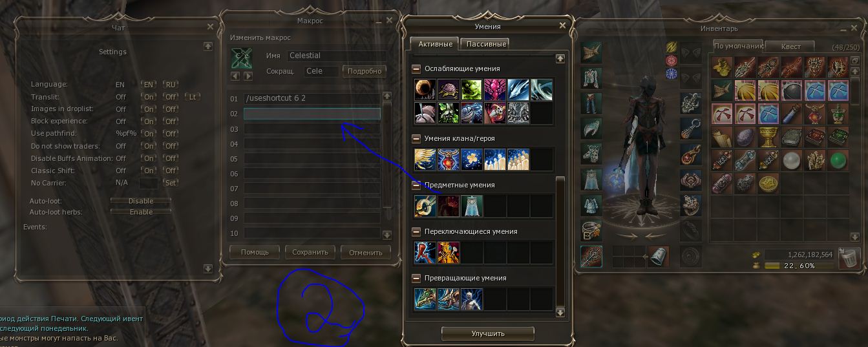Viewport: 868px width, 347px height.
Task: Click the dragon transformation skill icon
Action: (425, 299)
